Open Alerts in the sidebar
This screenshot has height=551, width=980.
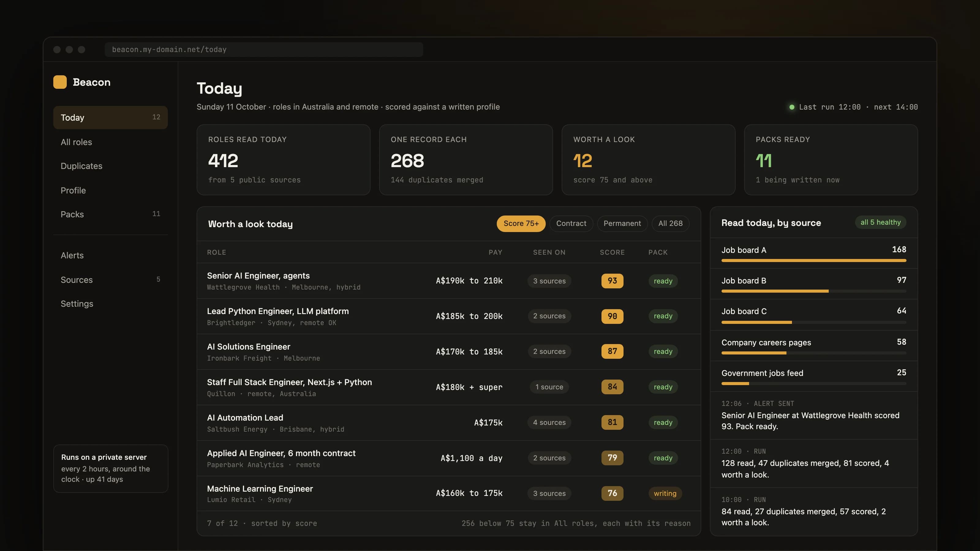tap(110, 255)
